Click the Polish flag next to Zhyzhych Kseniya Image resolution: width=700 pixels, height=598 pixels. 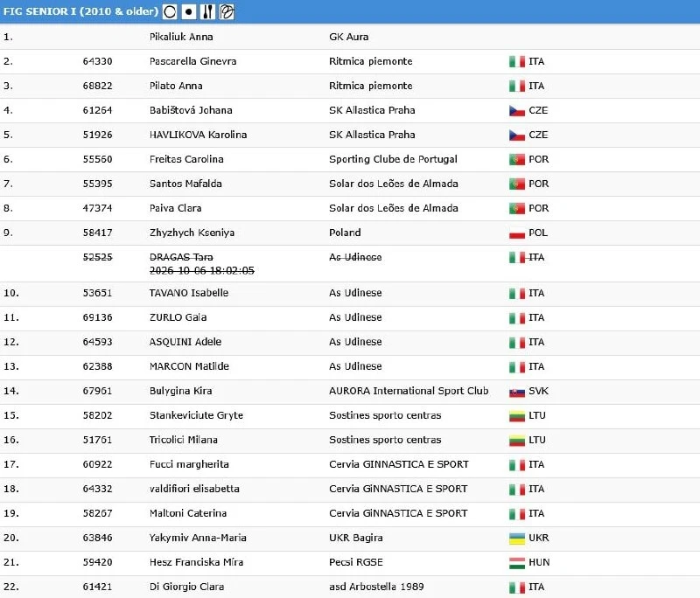tap(517, 233)
